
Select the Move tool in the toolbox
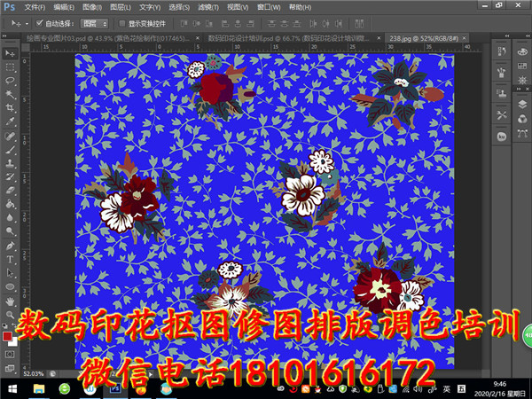coord(11,53)
